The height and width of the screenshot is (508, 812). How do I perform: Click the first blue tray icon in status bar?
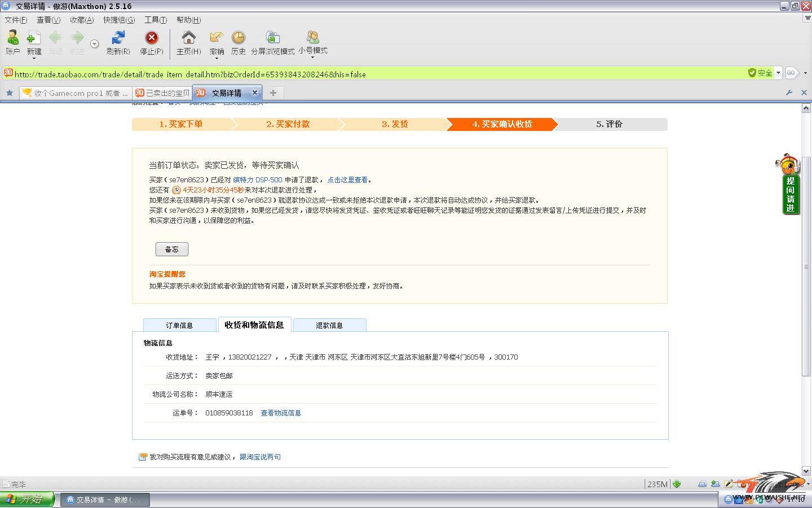[702, 484]
